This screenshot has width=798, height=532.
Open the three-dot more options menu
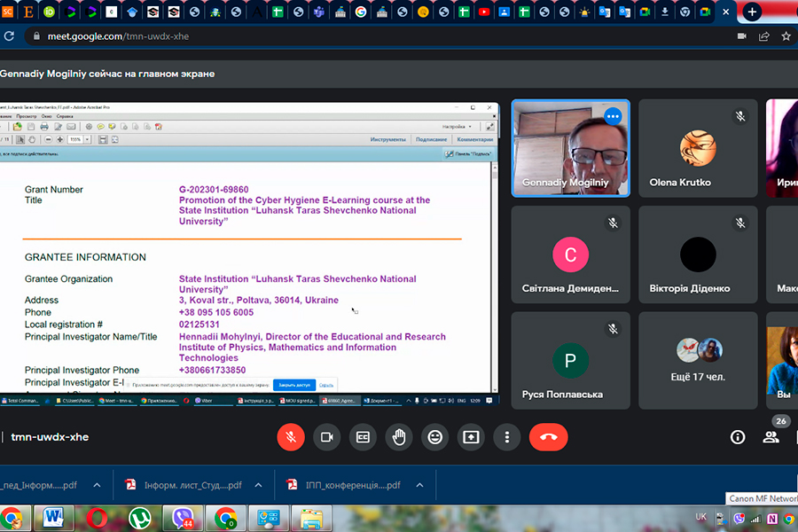tap(507, 437)
